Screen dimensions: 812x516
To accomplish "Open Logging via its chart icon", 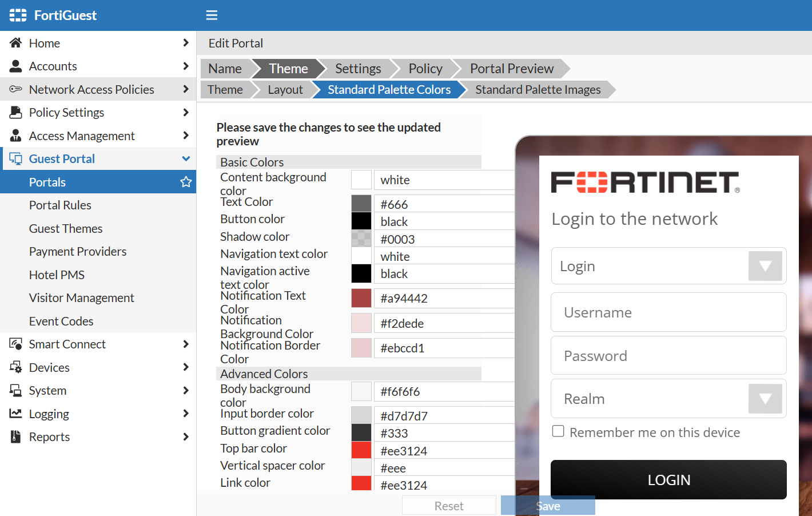I will [15, 414].
